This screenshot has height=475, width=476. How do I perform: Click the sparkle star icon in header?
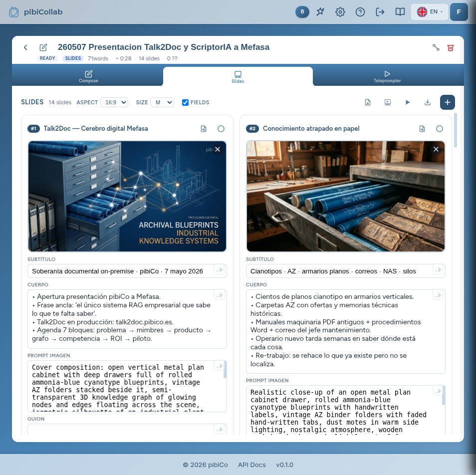(x=320, y=12)
